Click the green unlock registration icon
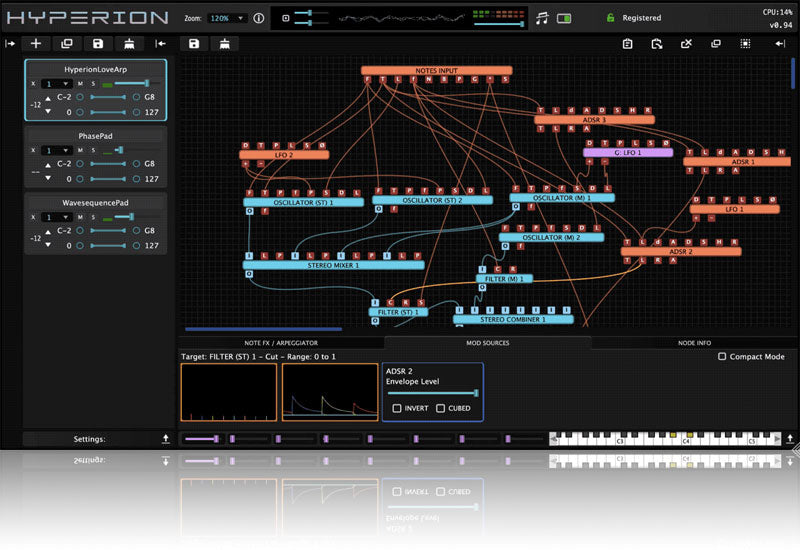The width and height of the screenshot is (800, 550). 610,18
